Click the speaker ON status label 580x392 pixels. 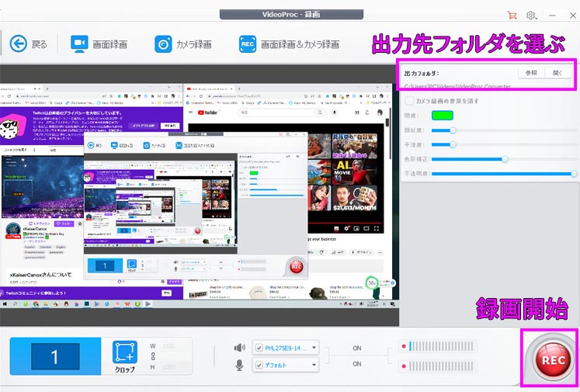pyautogui.click(x=357, y=348)
